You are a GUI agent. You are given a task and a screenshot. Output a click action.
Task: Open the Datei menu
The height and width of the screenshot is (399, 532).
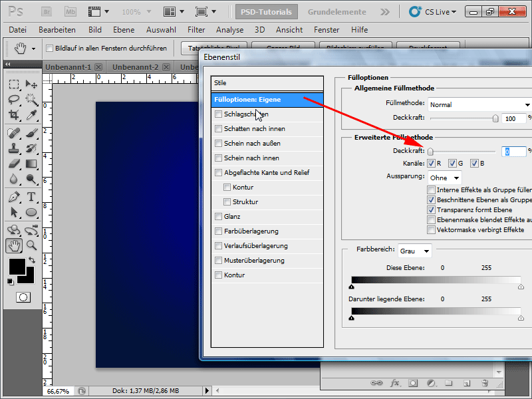point(18,30)
